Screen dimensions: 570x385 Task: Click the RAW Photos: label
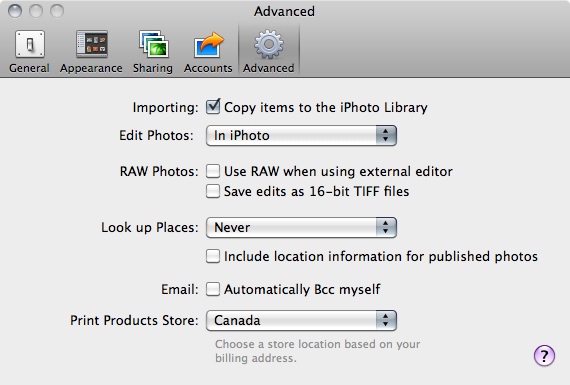point(159,171)
